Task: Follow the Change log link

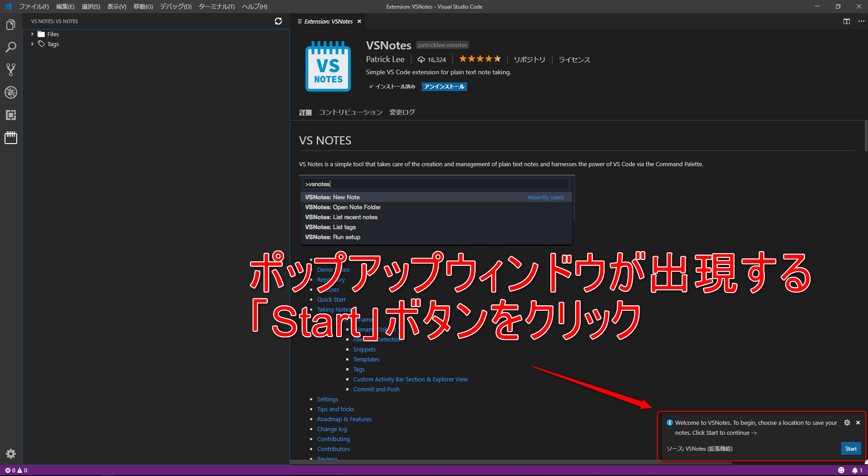Action: pyautogui.click(x=332, y=429)
